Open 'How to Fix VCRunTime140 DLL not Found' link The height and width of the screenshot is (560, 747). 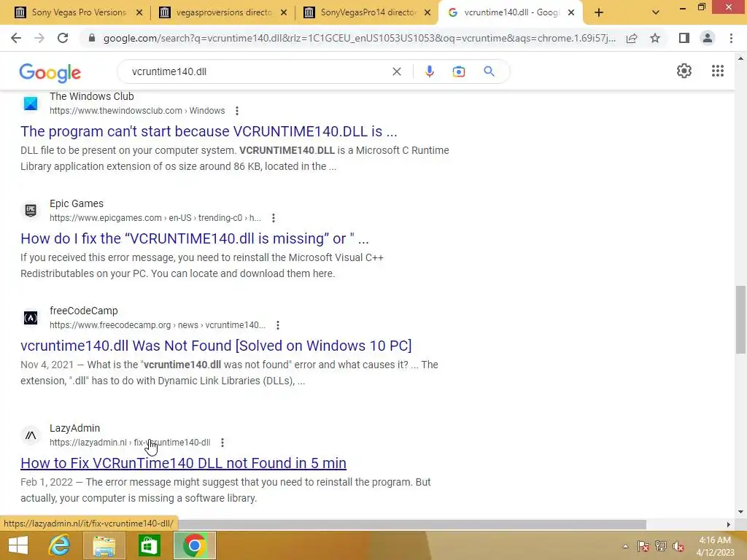point(183,463)
